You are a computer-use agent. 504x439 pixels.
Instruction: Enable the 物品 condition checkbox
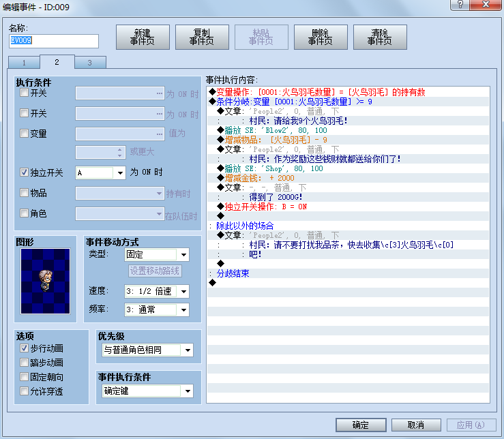(x=24, y=193)
